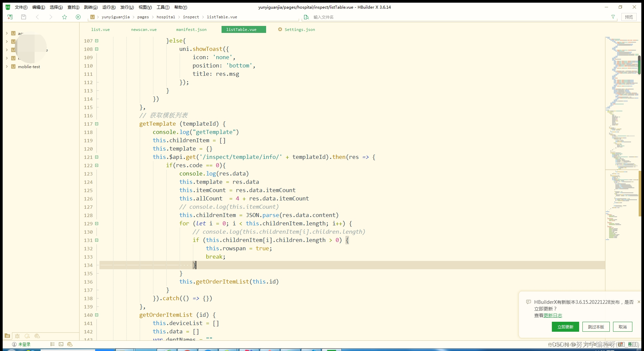Collapse the code fold at line 107
Image resolution: width=644 pixels, height=351 pixels.
(x=97, y=41)
